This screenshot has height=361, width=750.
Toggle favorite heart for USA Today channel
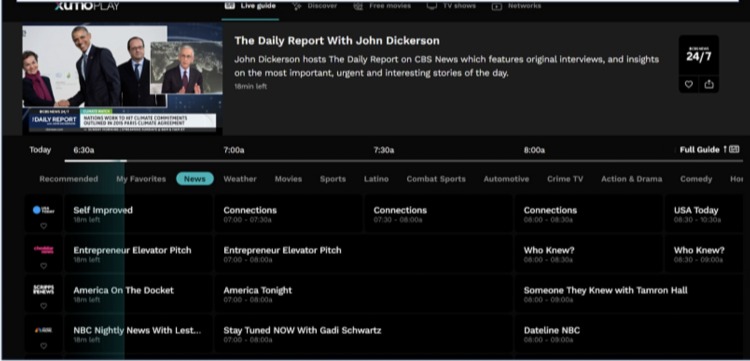click(x=44, y=226)
